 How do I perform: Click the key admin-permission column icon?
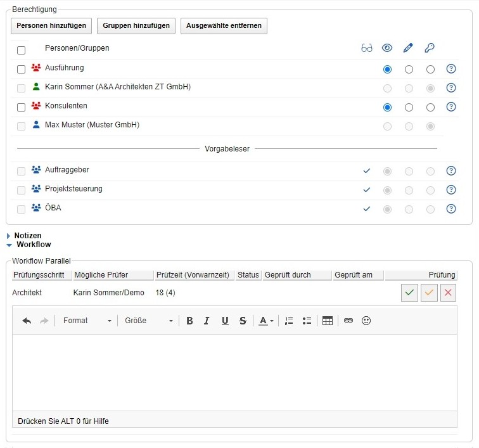point(430,48)
